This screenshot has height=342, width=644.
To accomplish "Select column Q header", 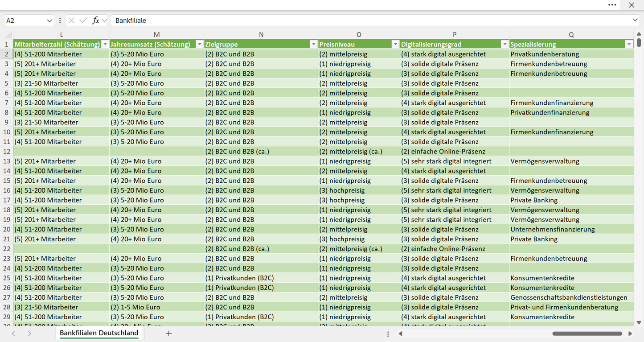I will click(x=571, y=35).
